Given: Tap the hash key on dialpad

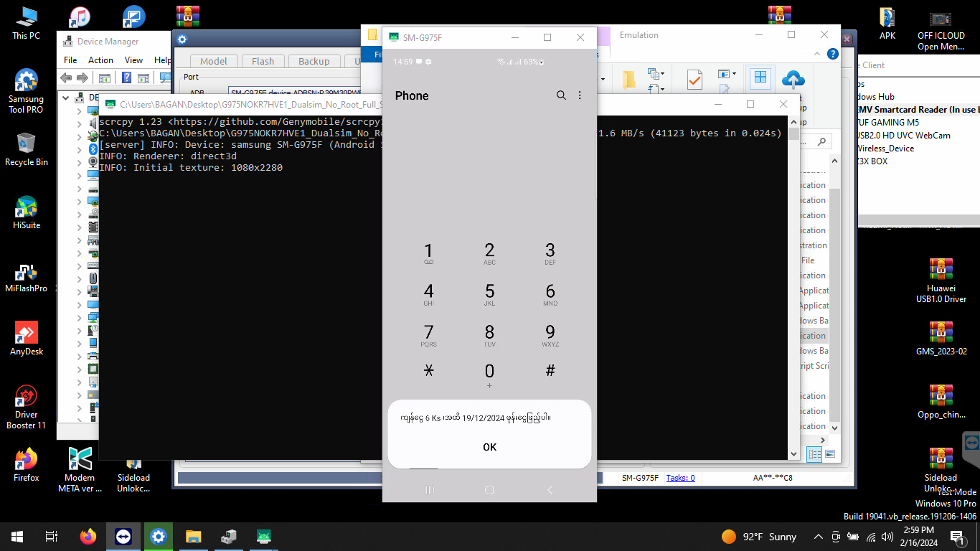Looking at the screenshot, I should [x=550, y=371].
